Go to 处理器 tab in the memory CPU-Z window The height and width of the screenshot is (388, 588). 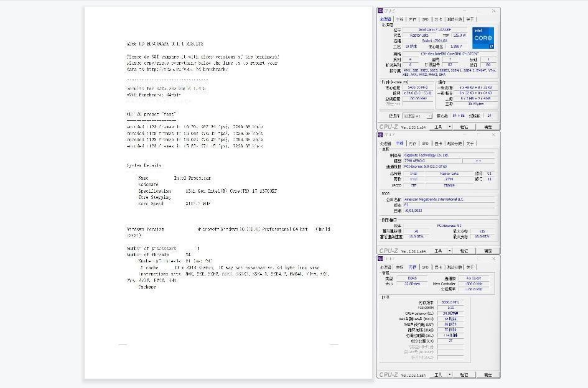[x=386, y=267]
